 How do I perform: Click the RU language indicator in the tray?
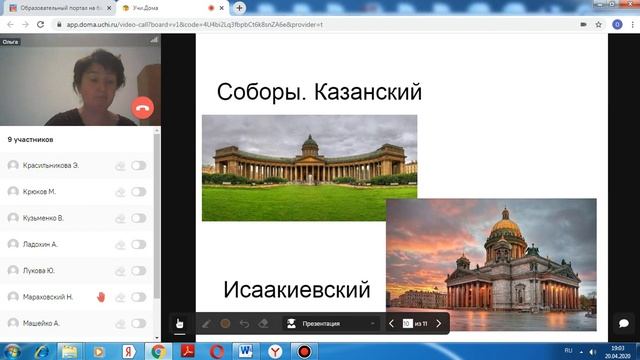[x=568, y=351]
